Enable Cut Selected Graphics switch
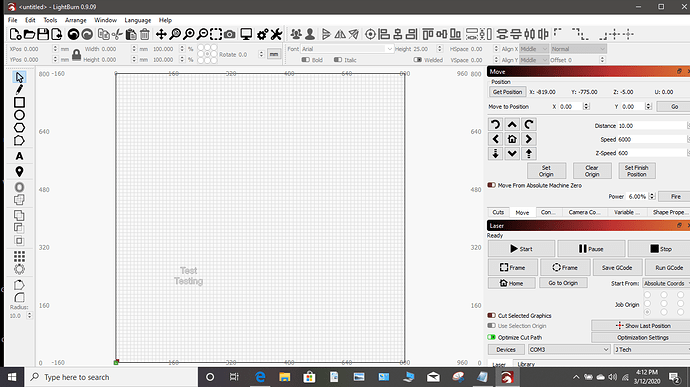Screen dimensions: 690x387 pos(492,316)
